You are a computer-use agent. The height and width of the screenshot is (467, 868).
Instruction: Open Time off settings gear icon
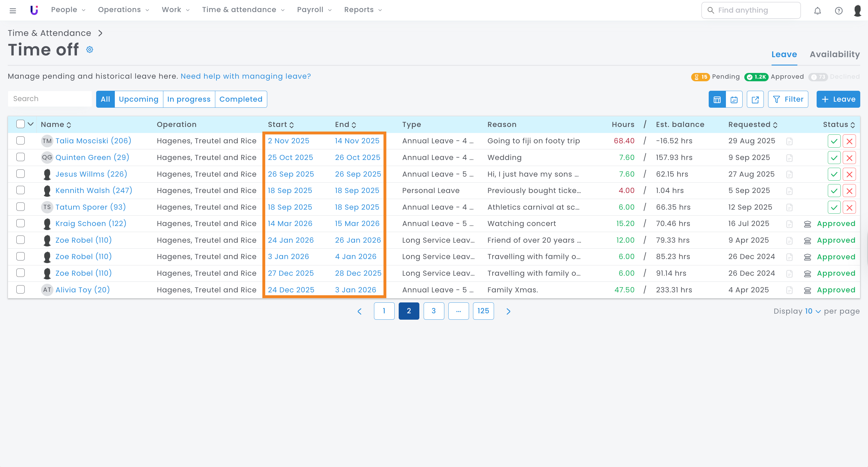pos(90,50)
